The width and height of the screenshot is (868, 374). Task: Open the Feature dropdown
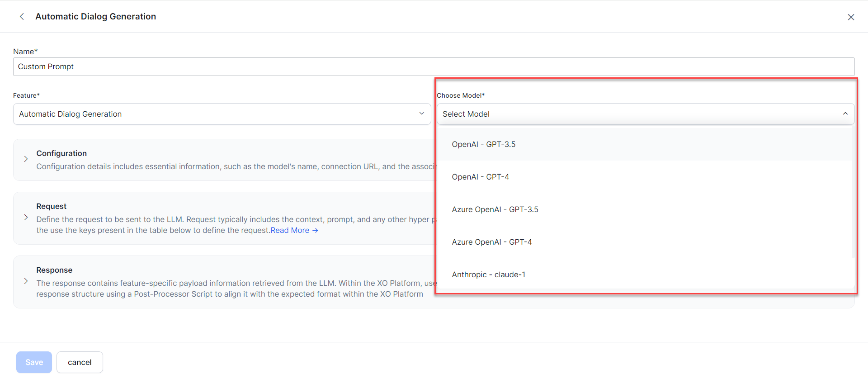tap(222, 114)
